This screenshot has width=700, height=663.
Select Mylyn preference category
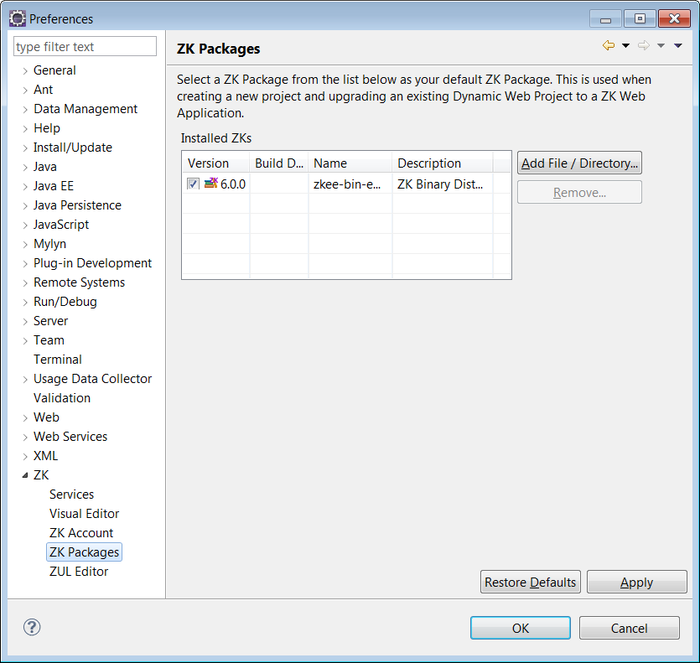coord(50,244)
